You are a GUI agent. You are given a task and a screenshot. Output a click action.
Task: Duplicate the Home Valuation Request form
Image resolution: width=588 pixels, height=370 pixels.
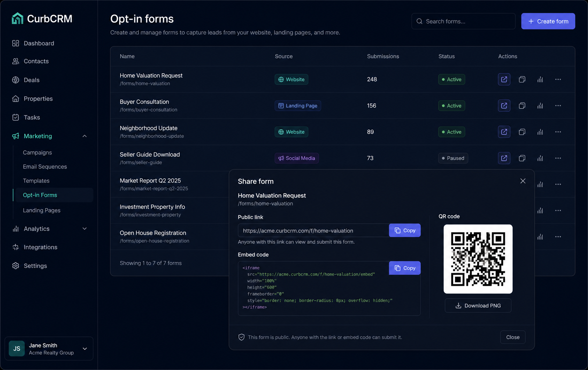(x=522, y=79)
